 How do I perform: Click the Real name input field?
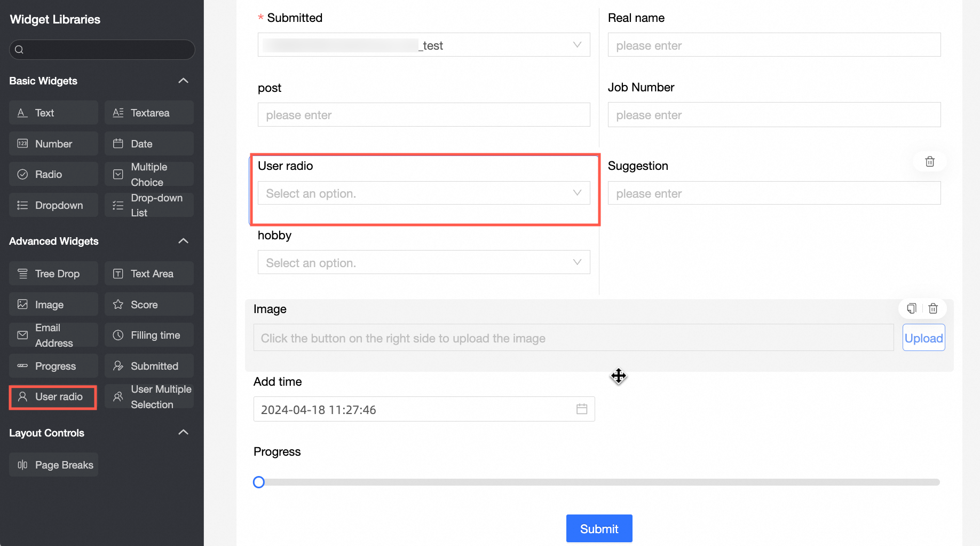coord(774,45)
